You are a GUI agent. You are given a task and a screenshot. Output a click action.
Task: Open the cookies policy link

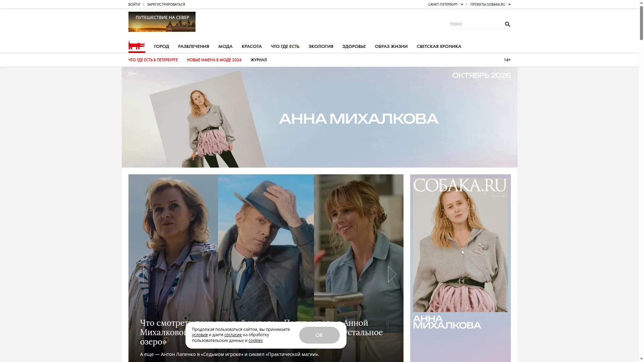[x=256, y=341]
